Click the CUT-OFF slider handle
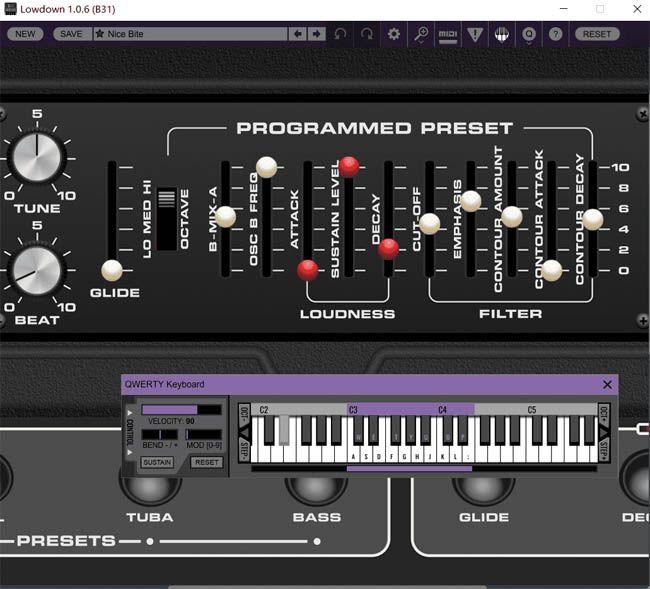Viewport: 650px width, 589px height. 429,224
